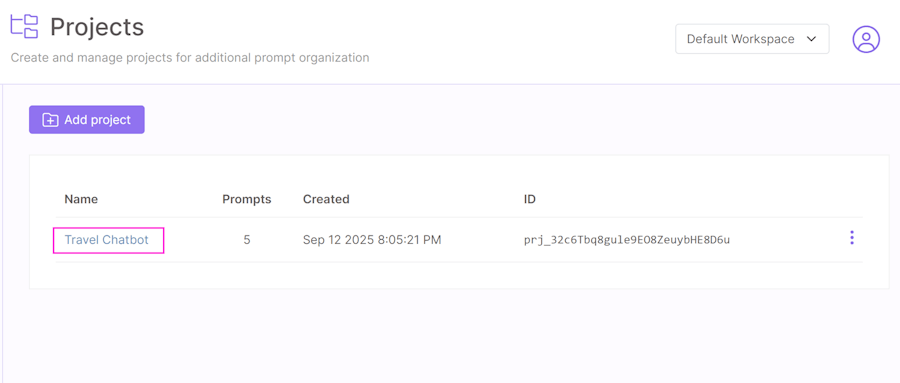Viewport: 900px width, 383px height.
Task: Click the blank area beneath the projects table
Action: [459, 336]
